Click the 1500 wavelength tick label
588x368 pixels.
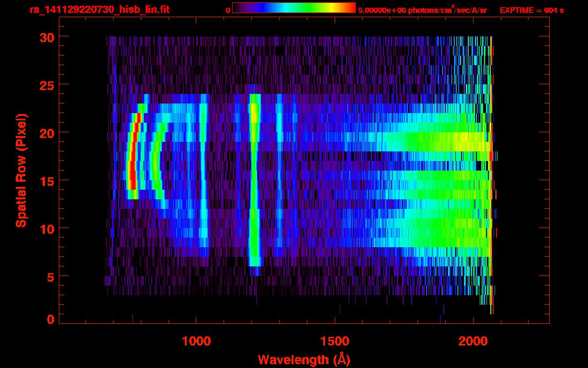(335, 341)
